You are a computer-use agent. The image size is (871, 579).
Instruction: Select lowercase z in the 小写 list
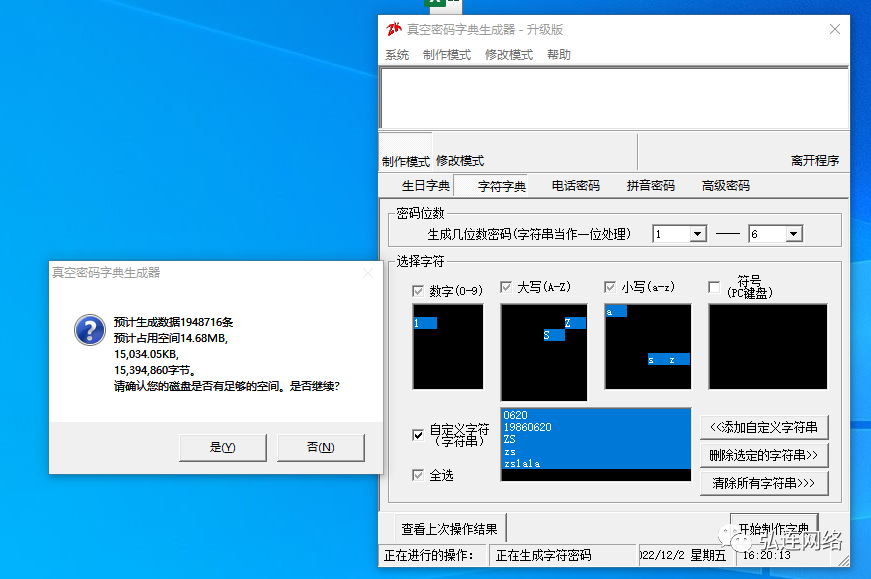[x=679, y=360]
